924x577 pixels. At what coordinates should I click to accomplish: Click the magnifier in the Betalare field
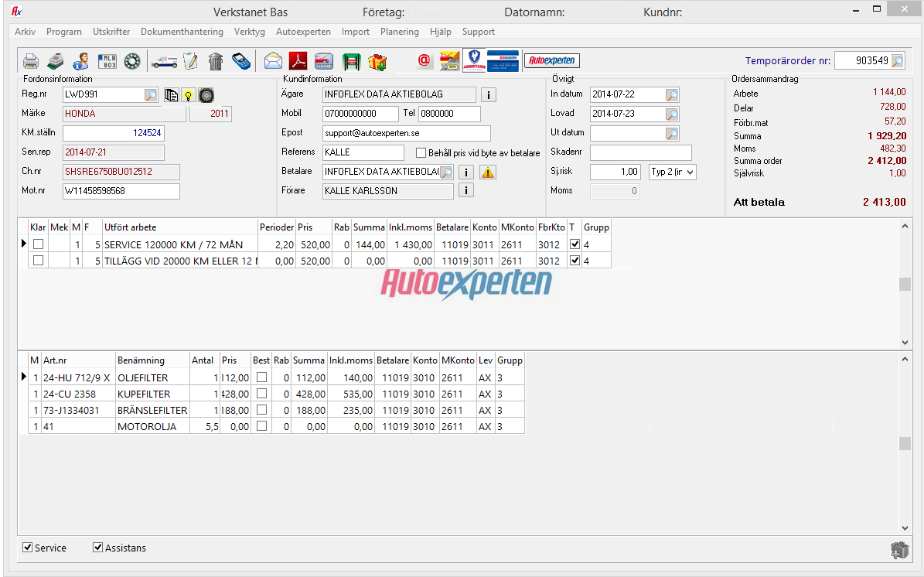click(447, 172)
